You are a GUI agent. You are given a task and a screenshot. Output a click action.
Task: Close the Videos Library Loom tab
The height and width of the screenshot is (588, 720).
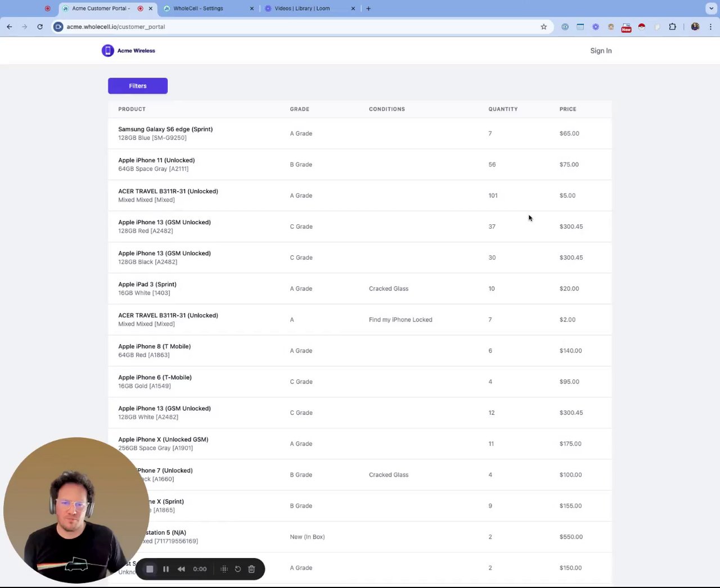click(353, 8)
